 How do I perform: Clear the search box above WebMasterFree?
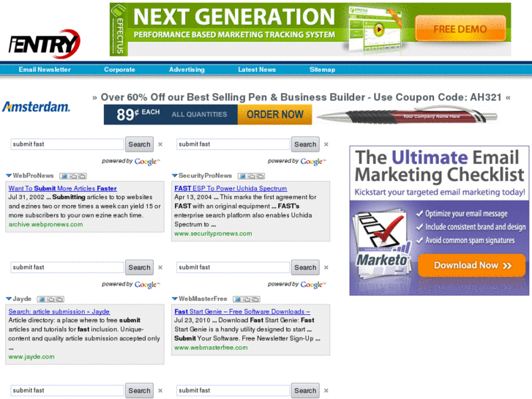pos(326,267)
